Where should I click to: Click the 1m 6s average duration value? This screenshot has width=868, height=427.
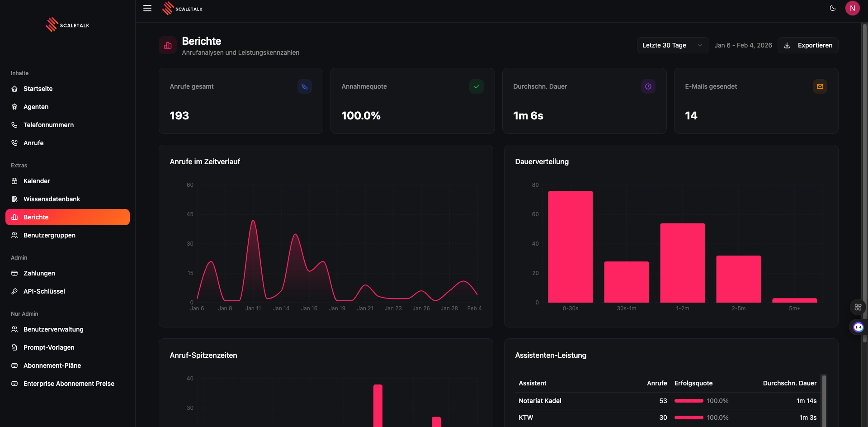point(528,116)
